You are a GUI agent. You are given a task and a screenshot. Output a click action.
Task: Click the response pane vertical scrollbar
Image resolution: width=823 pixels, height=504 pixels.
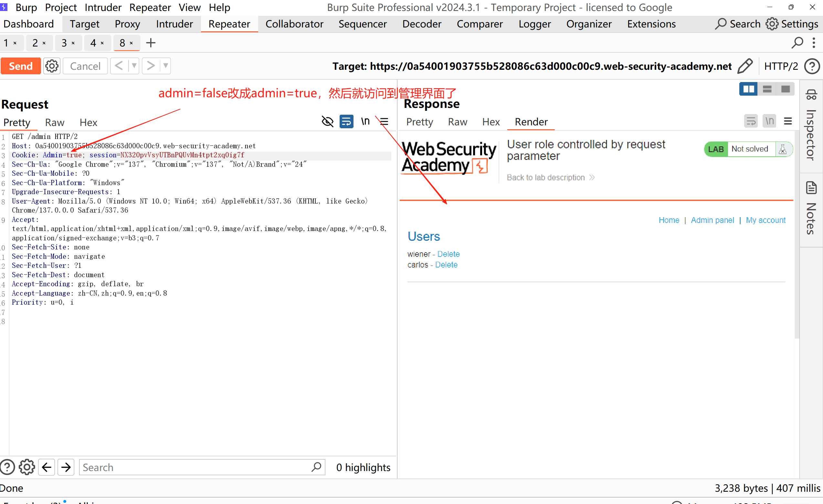797,234
